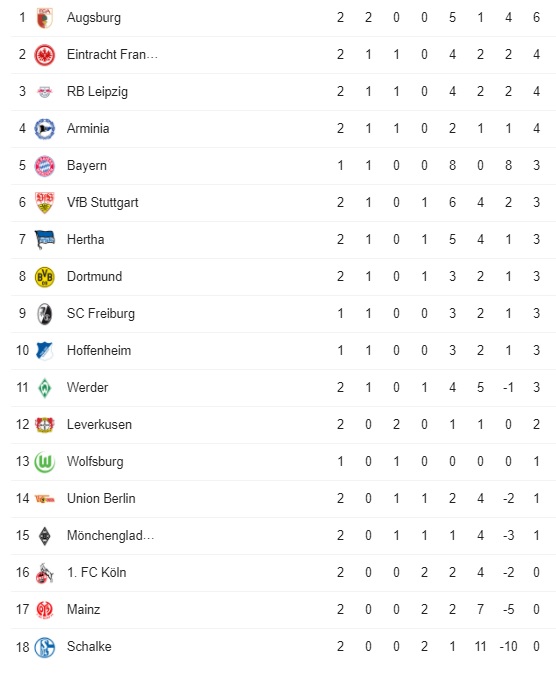The height and width of the screenshot is (682, 556).
Task: Select the 1. FC Köln team name
Action: pos(97,572)
